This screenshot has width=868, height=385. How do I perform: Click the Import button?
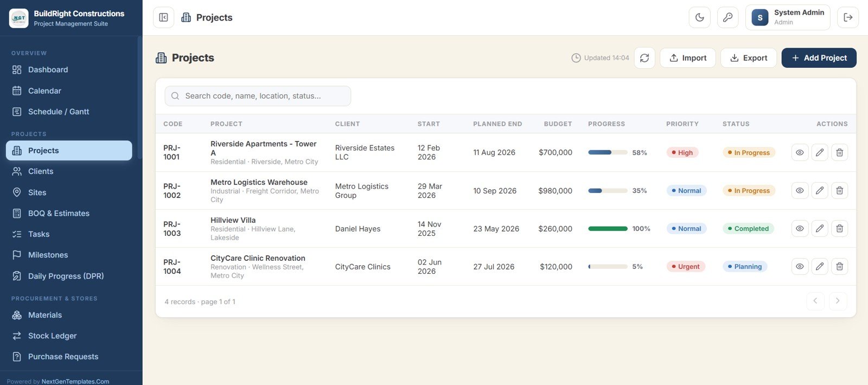(687, 58)
